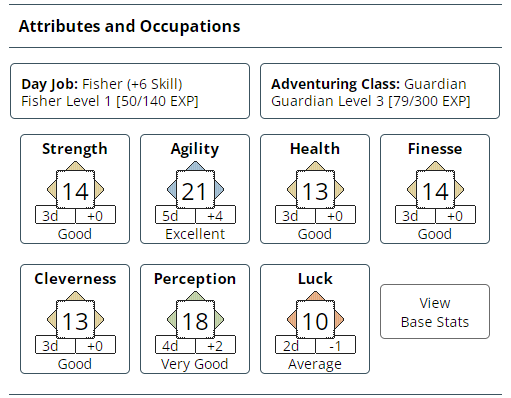Click the orange Luck 10 attribute badge
The image size is (511, 398).
click(x=315, y=319)
